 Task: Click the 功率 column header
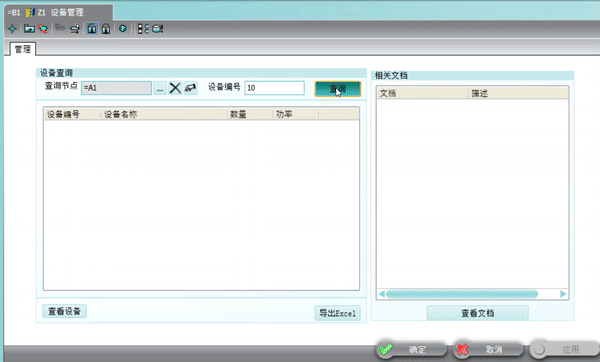click(295, 114)
